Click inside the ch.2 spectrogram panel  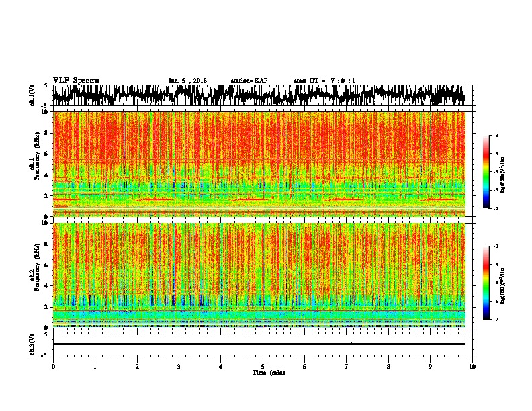point(259,275)
